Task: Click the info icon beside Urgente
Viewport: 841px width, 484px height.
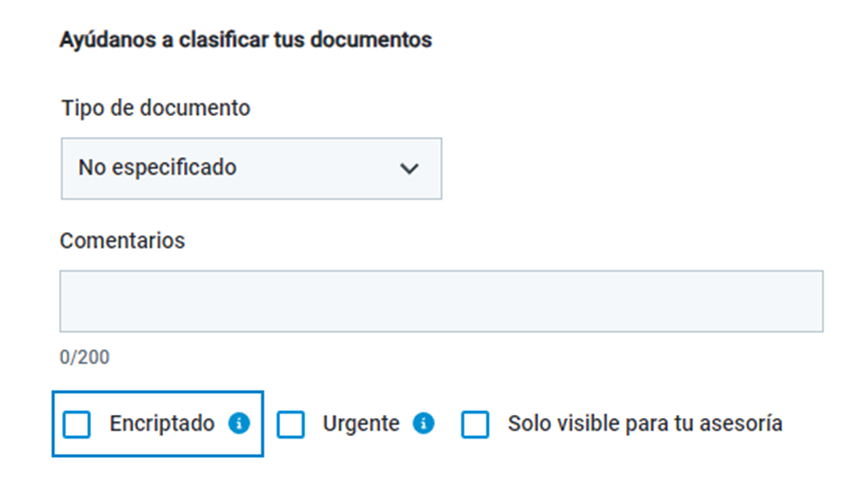Action: tap(423, 423)
